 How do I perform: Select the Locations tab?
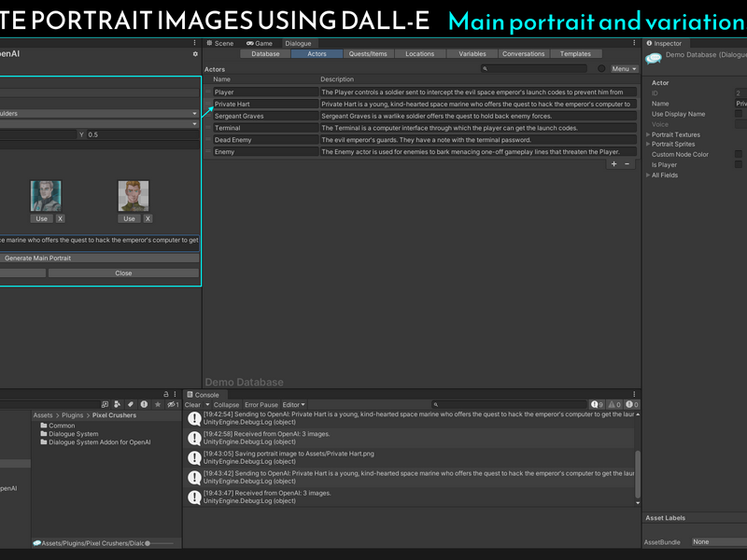[419, 54]
